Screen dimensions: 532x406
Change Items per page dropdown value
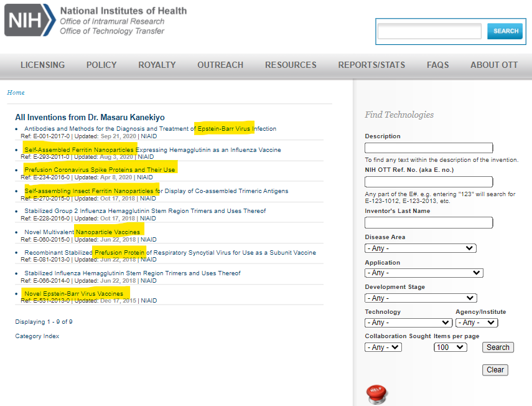click(450, 347)
